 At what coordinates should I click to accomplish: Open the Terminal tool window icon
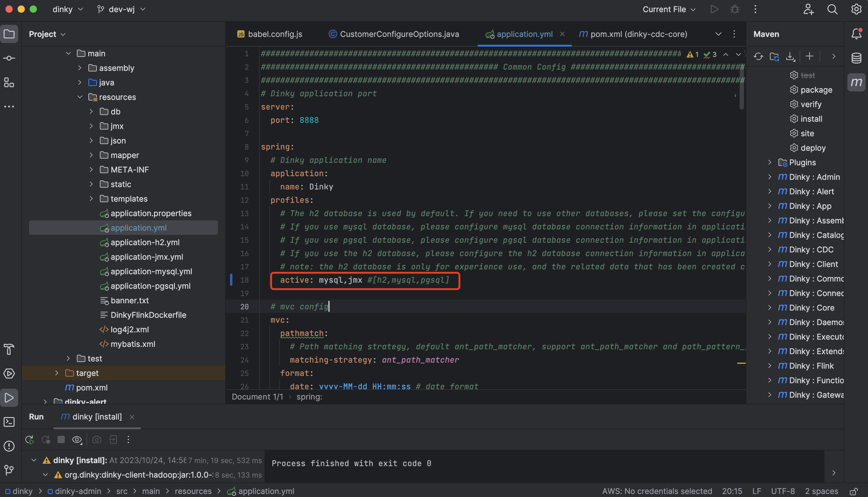point(9,422)
